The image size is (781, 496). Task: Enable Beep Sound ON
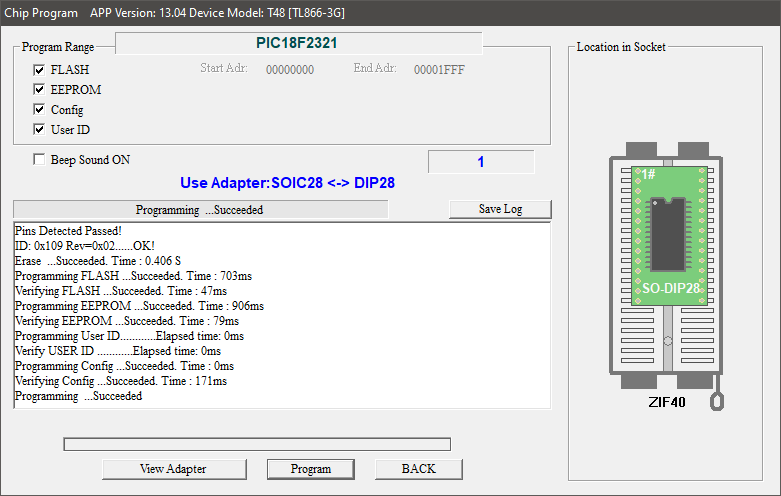[x=39, y=160]
